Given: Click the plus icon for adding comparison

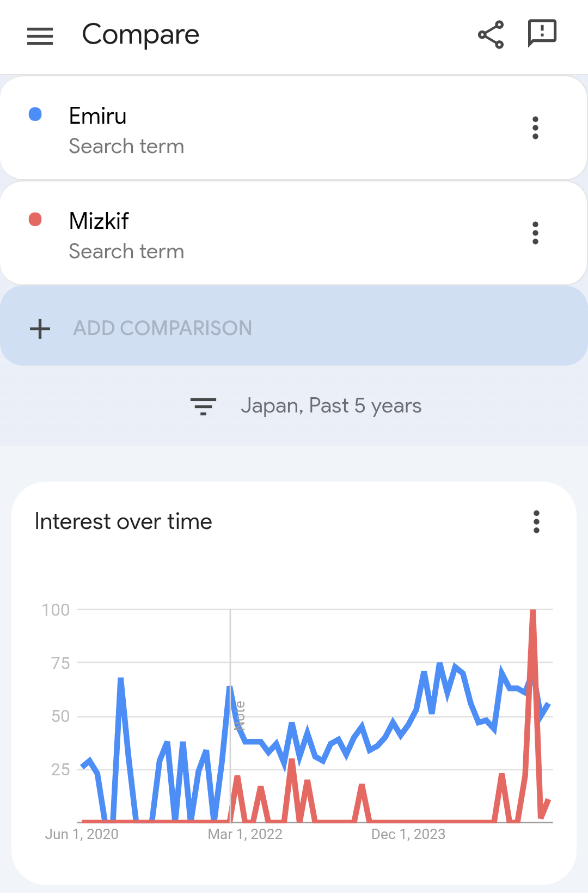Looking at the screenshot, I should point(40,329).
